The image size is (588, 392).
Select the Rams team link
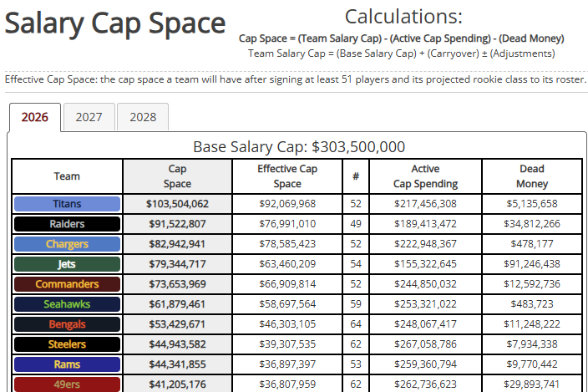click(67, 364)
